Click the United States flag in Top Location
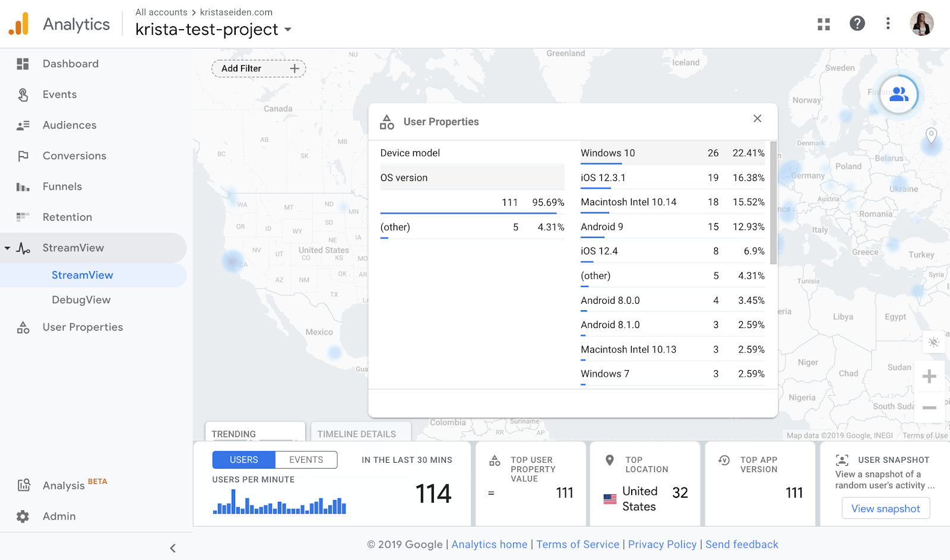Viewport: 950px width, 560px height. 610,499
